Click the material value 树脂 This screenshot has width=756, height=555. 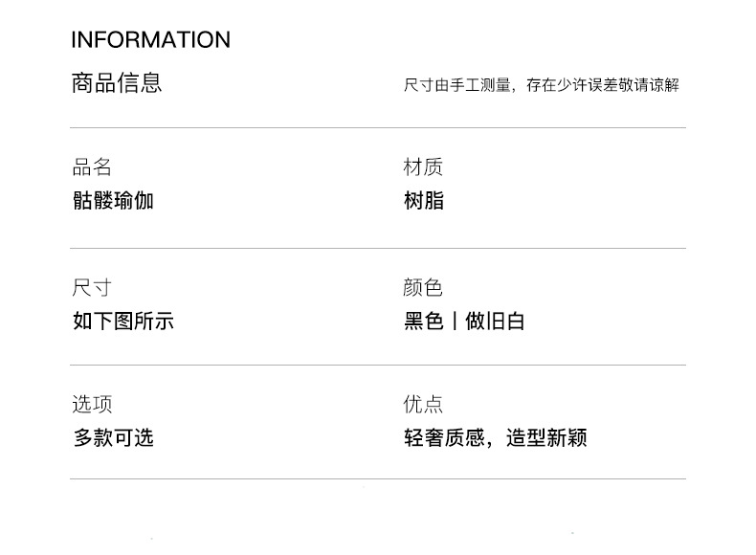point(424,201)
